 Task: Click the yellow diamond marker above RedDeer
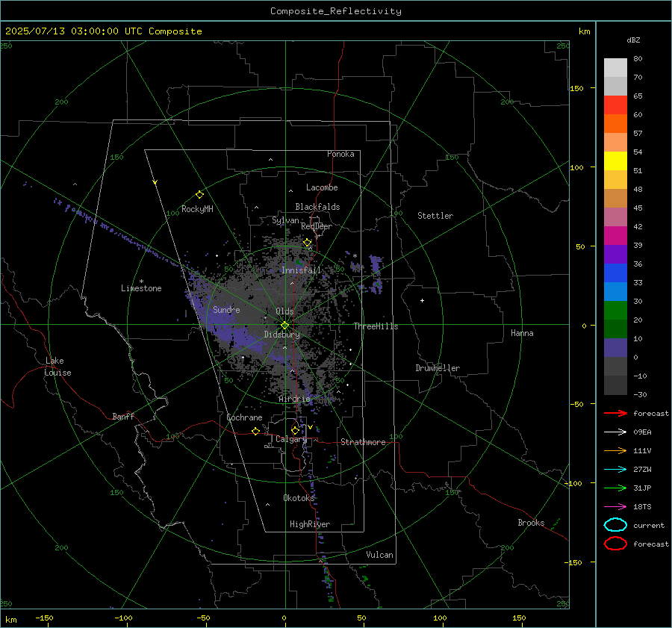click(x=308, y=243)
